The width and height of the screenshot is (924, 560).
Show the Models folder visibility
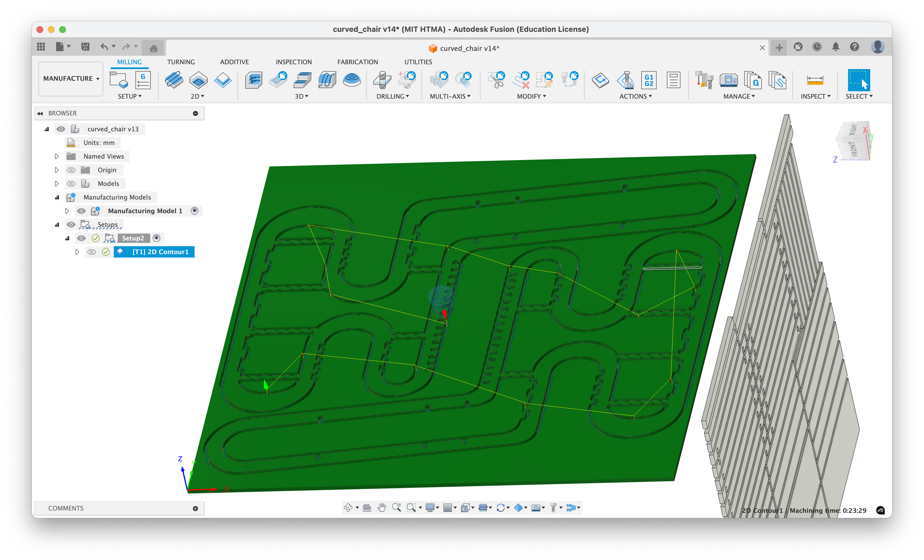[71, 184]
